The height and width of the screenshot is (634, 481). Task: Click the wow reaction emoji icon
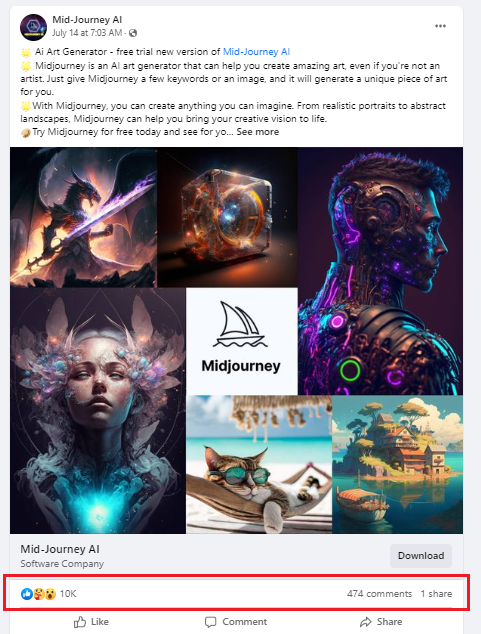coord(50,594)
